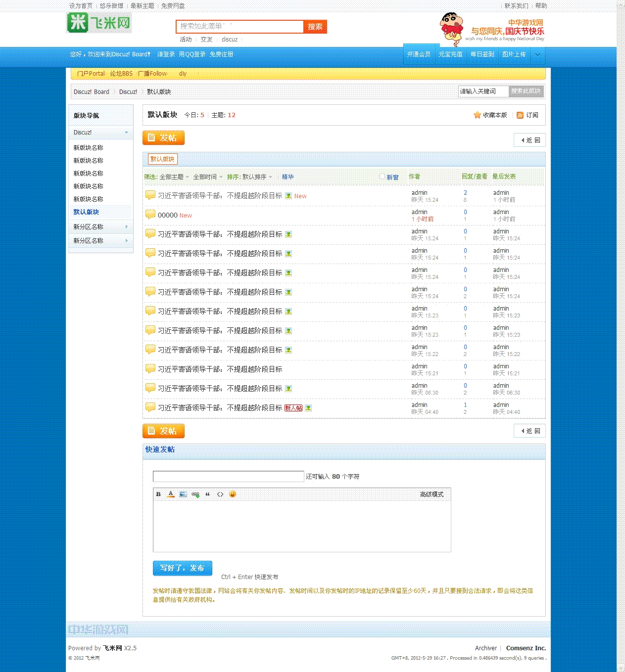Toggle the 新窗 new window checkbox
The image size is (625, 672).
point(382,177)
